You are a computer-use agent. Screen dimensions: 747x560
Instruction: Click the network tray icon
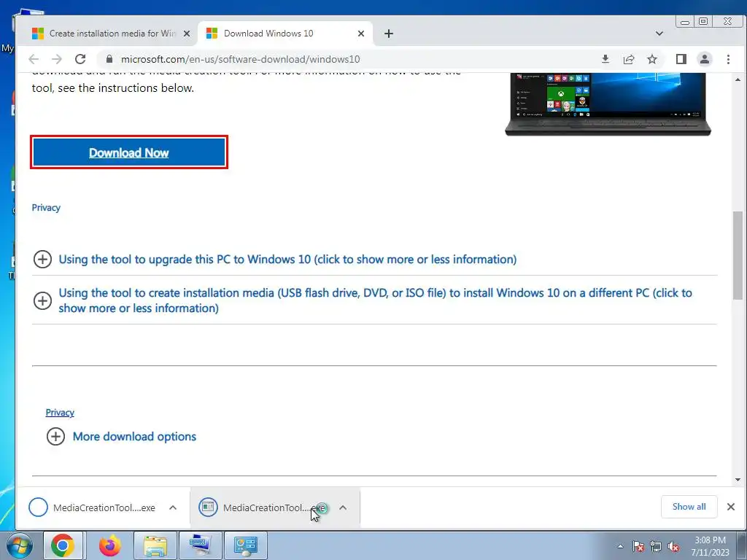point(656,547)
